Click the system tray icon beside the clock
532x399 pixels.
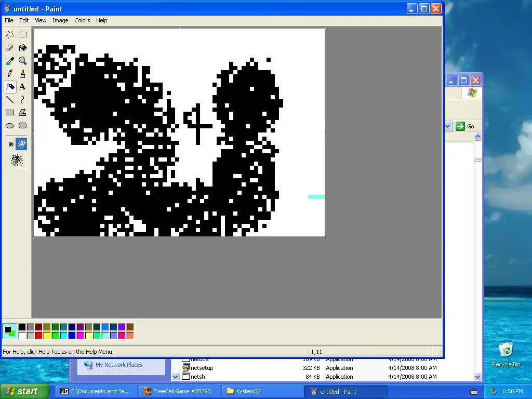pyautogui.click(x=494, y=392)
